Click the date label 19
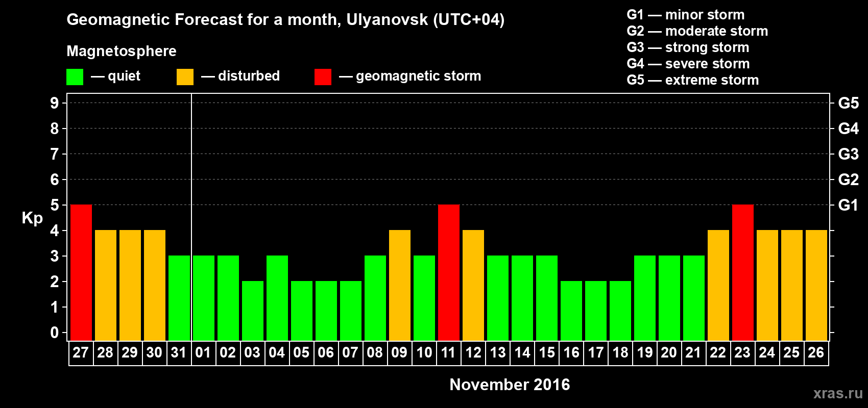 pyautogui.click(x=644, y=352)
